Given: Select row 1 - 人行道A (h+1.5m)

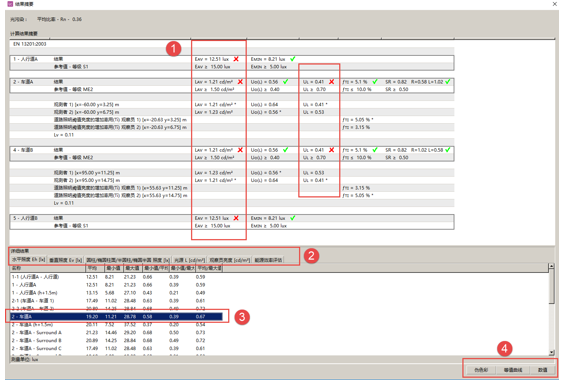Looking at the screenshot, I should tap(116, 293).
